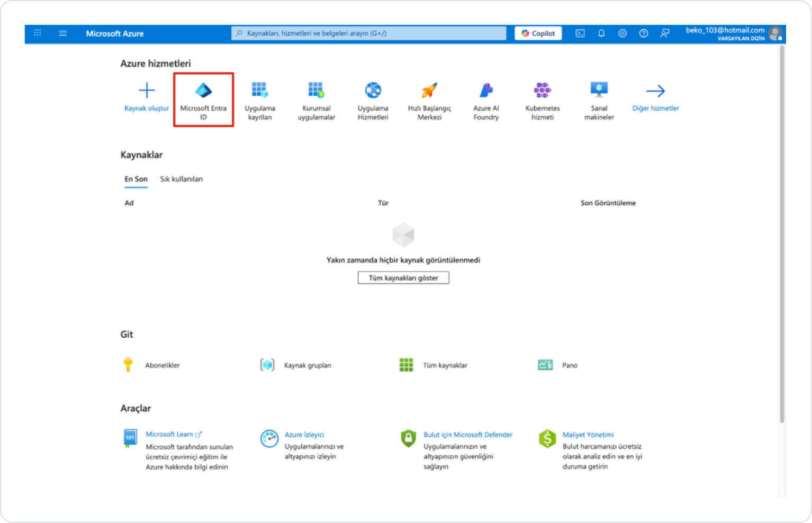Open Pano dashboard icon

[545, 365]
